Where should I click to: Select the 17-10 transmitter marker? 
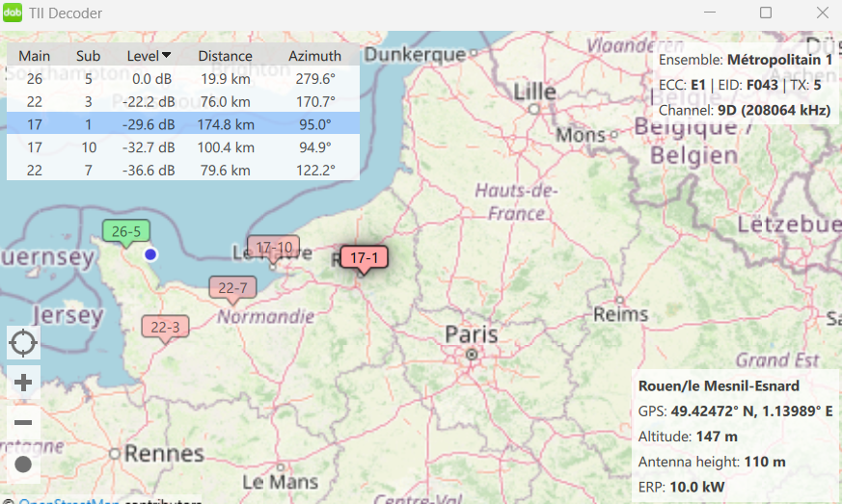(x=274, y=248)
